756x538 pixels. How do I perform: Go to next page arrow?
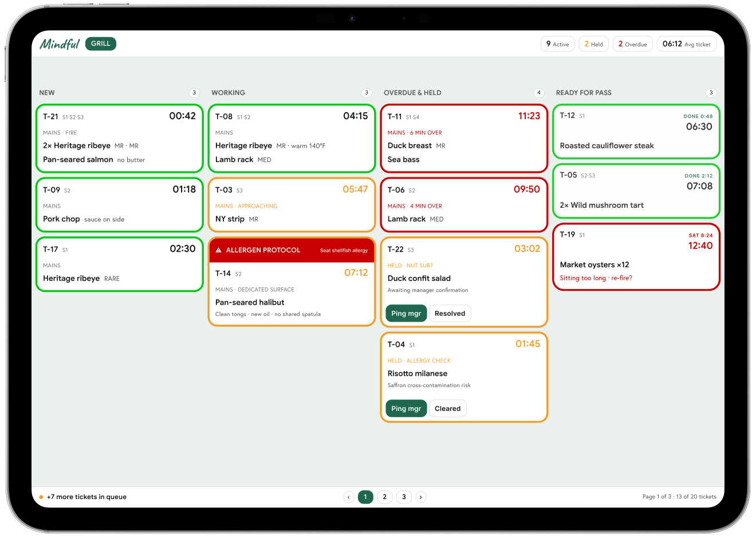tap(421, 497)
